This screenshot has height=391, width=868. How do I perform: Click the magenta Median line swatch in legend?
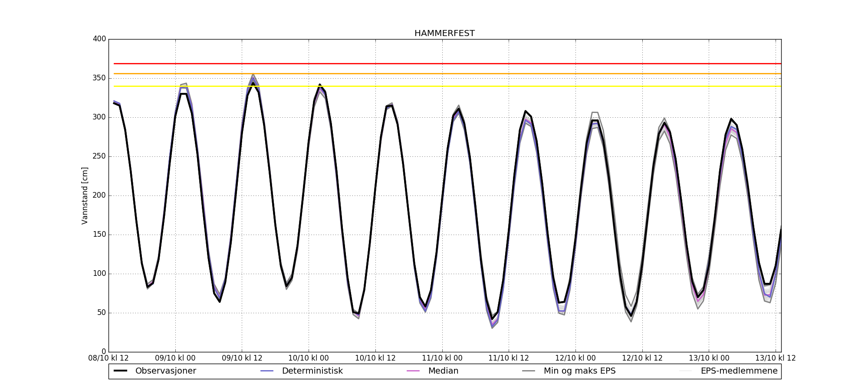[413, 371]
